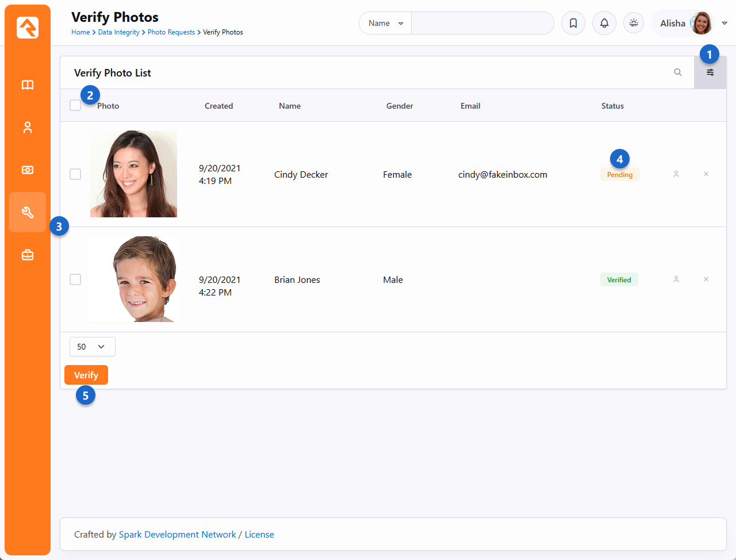The image size is (736, 560).
Task: Open the book icon sidebar menu
Action: coord(28,85)
